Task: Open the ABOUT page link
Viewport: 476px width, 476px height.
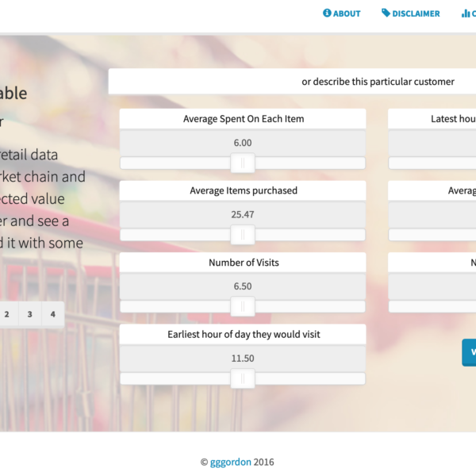Action: coord(347,13)
